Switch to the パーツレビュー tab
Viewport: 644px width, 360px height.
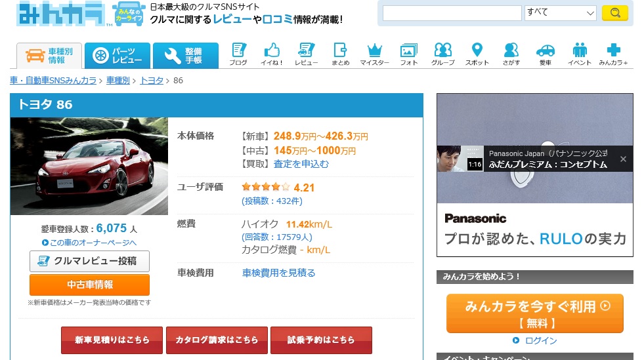coord(118,56)
